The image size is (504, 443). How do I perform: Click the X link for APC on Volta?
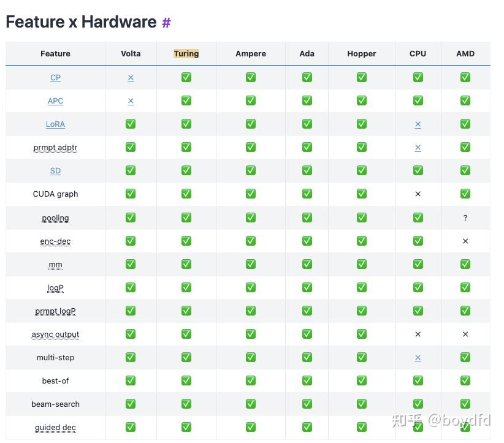(x=131, y=101)
